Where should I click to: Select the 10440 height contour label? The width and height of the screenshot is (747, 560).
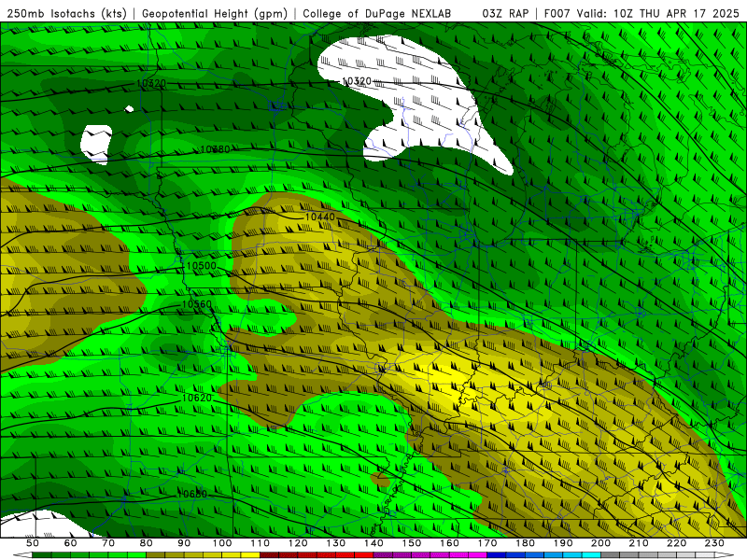click(320, 217)
